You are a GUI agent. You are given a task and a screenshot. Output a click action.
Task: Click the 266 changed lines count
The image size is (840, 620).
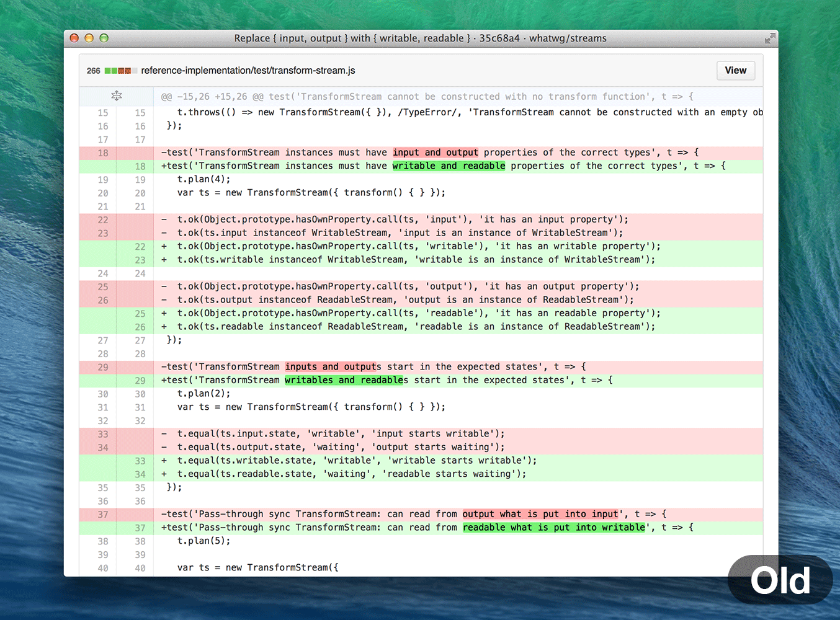pyautogui.click(x=93, y=71)
